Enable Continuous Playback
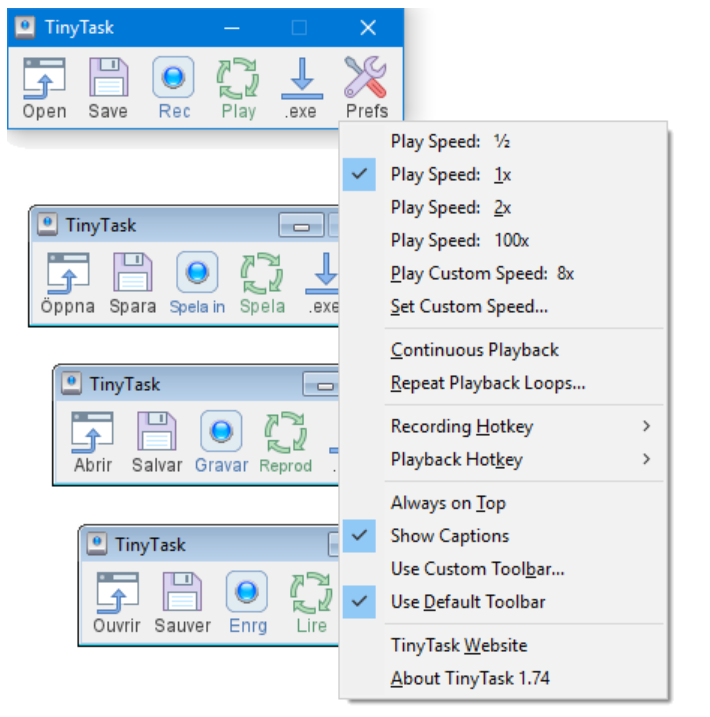Viewport: 710px width, 717px height. (x=475, y=350)
